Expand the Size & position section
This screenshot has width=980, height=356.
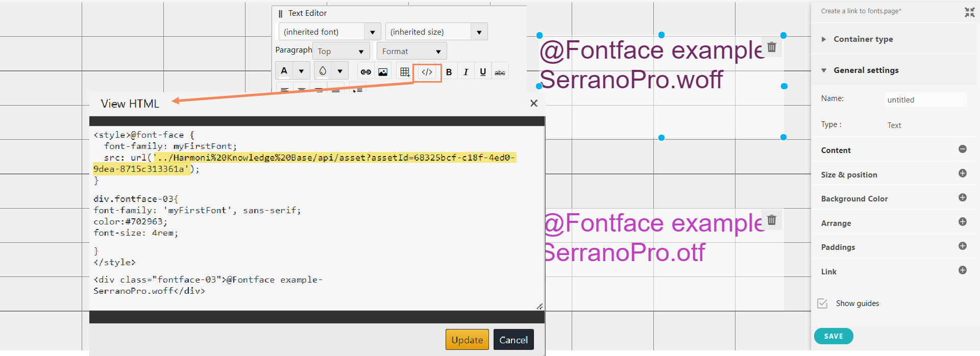pyautogui.click(x=963, y=173)
